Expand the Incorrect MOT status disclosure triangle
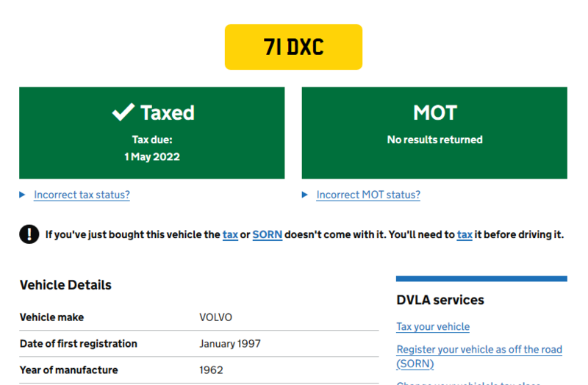Viewport: 588px width, 385px height. [306, 195]
